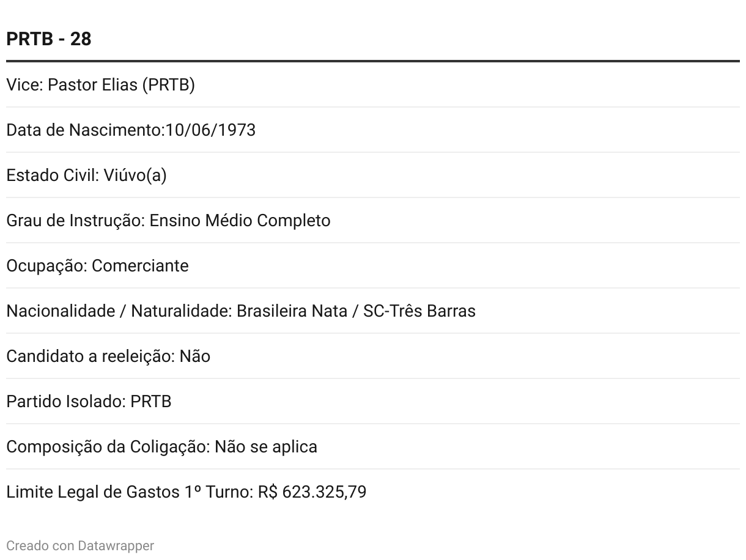This screenshot has width=746, height=560.
Task: Click the birth date 10/06/1973
Action: point(210,130)
